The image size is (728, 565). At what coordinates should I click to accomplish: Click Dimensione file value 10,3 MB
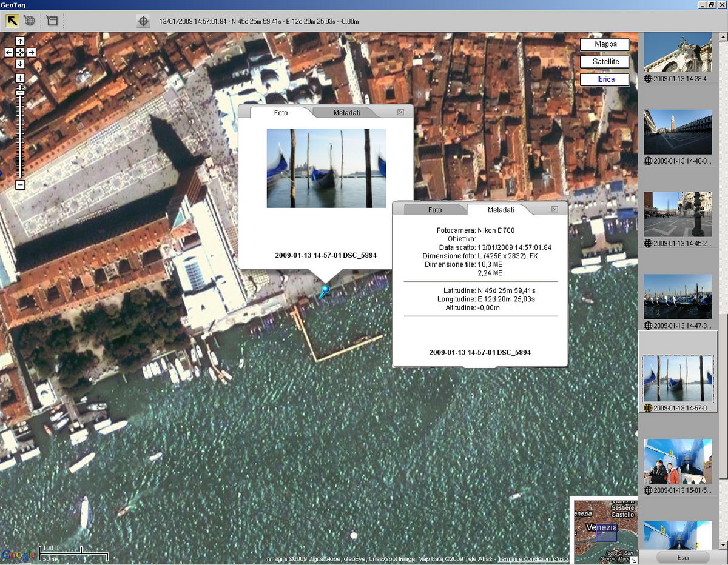(490, 264)
